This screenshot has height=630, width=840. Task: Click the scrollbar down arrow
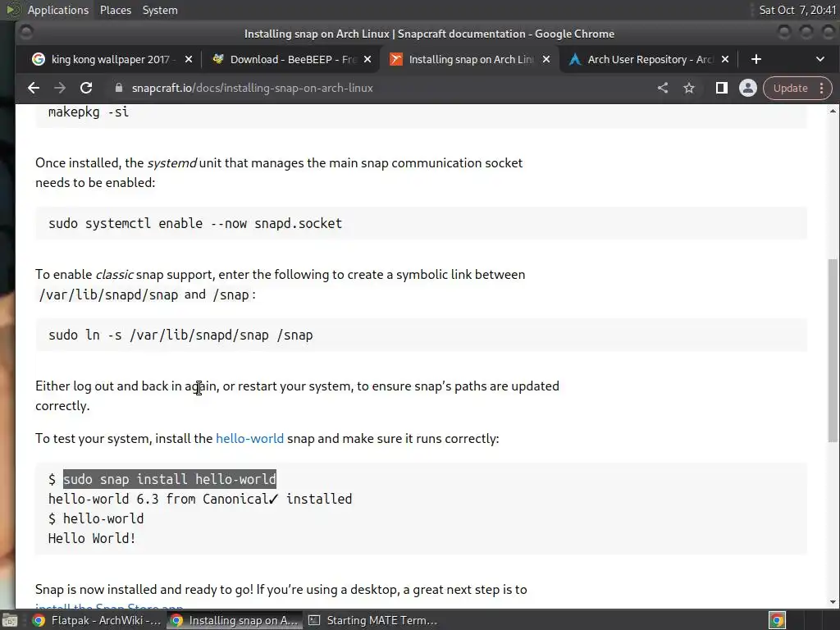[x=833, y=602]
